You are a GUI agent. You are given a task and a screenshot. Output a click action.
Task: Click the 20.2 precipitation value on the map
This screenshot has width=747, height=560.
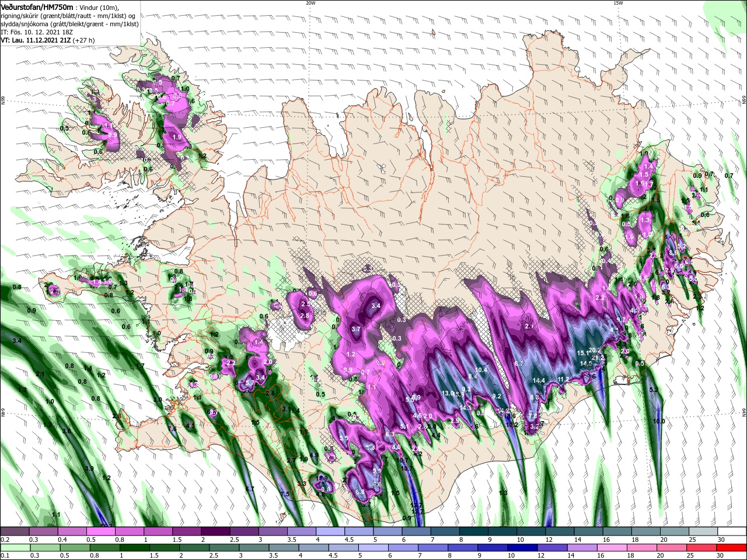tap(595, 350)
